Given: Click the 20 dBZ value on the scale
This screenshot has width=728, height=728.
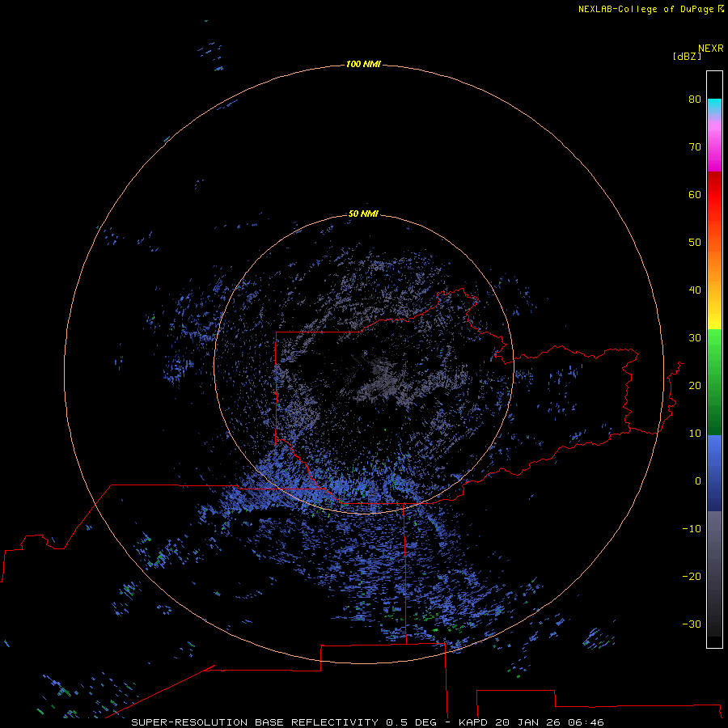Looking at the screenshot, I should 695,385.
